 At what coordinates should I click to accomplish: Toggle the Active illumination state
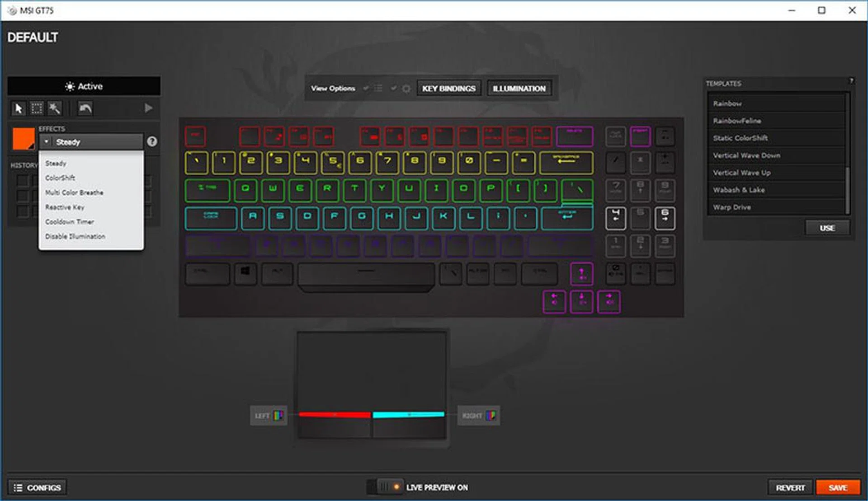point(84,86)
